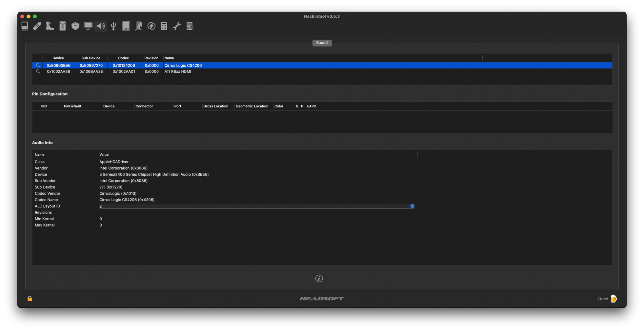Click the CirrusLogic (0x1013) value

pyautogui.click(x=118, y=194)
